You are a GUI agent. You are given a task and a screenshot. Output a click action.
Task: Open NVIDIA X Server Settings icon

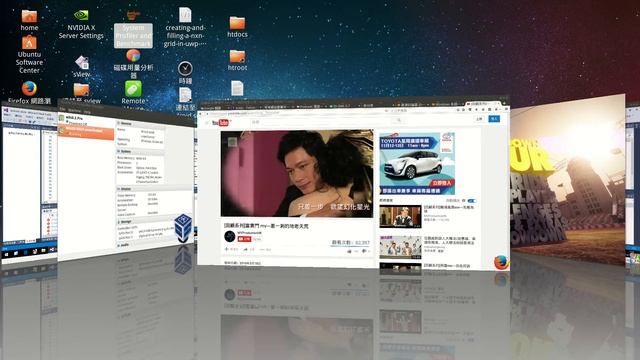tap(81, 24)
